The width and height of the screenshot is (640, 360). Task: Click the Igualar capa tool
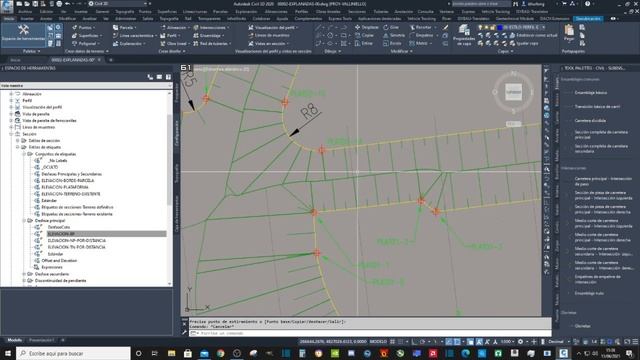click(523, 43)
